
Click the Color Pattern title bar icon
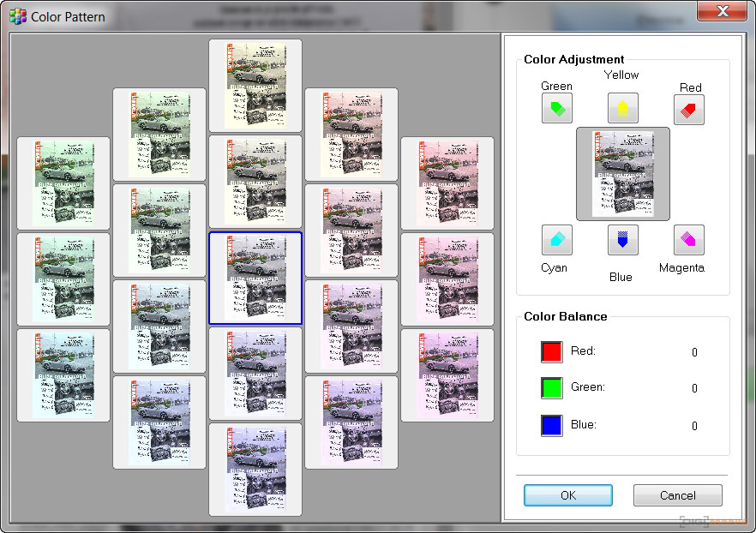[x=17, y=16]
